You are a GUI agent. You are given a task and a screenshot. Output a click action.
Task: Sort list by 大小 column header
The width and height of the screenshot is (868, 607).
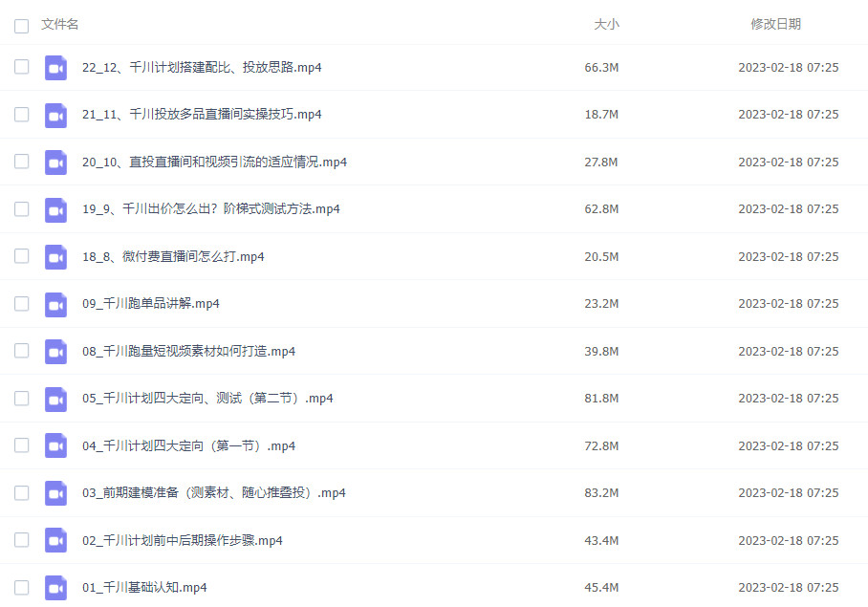click(606, 25)
